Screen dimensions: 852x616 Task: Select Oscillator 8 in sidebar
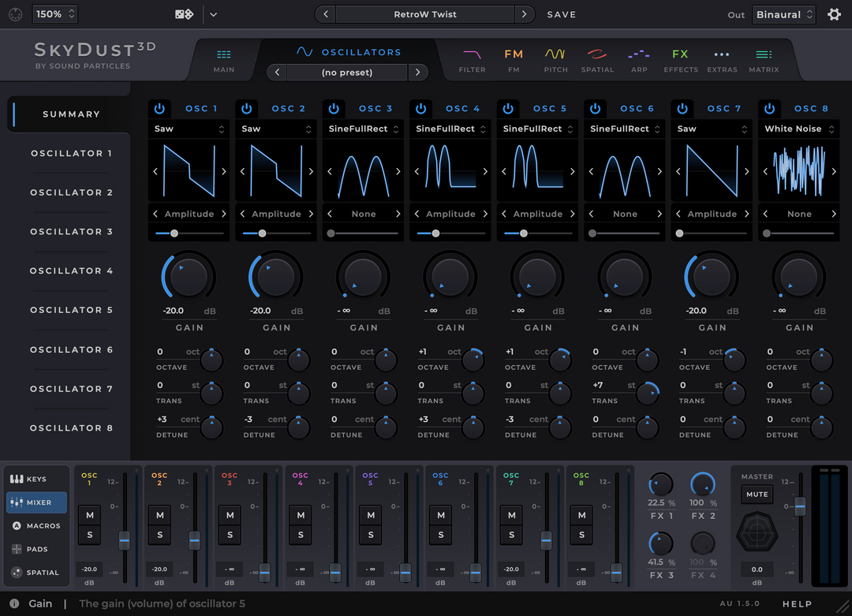click(71, 427)
